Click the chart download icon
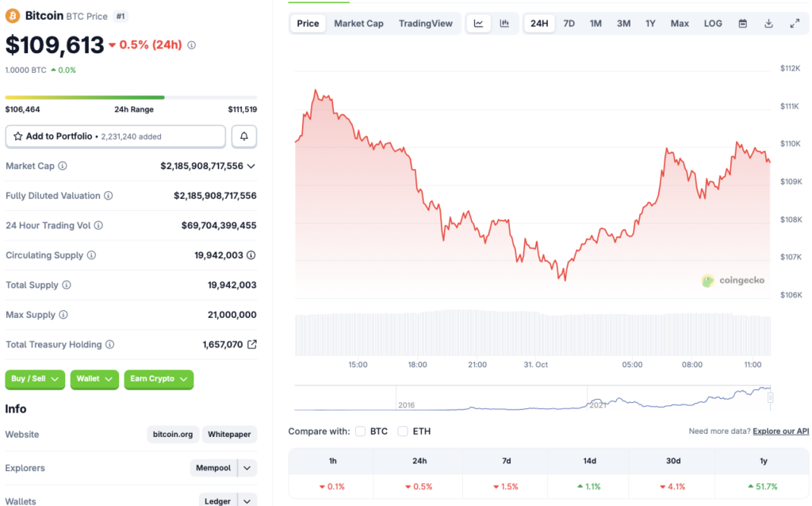Image resolution: width=812 pixels, height=506 pixels. pyautogui.click(x=768, y=23)
